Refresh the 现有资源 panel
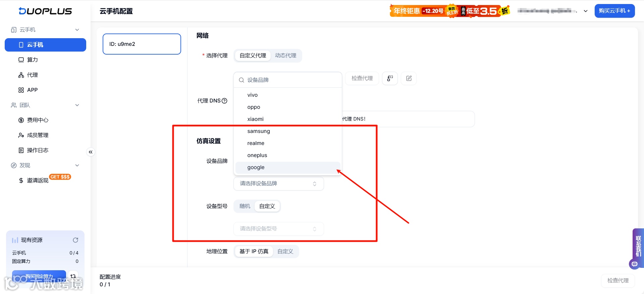 75,240
